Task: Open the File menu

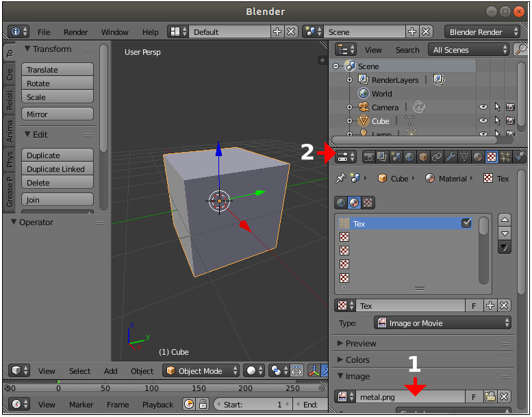Action: tap(44, 32)
